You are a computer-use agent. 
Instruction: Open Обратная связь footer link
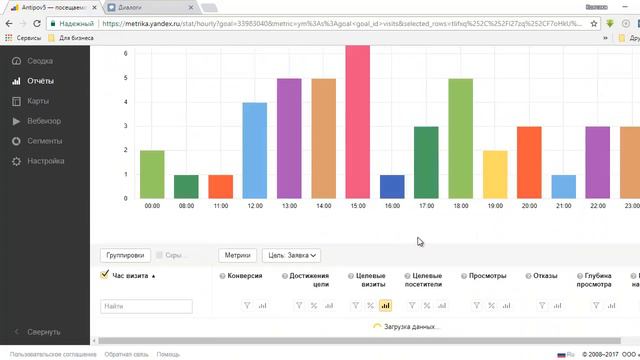(x=127, y=354)
